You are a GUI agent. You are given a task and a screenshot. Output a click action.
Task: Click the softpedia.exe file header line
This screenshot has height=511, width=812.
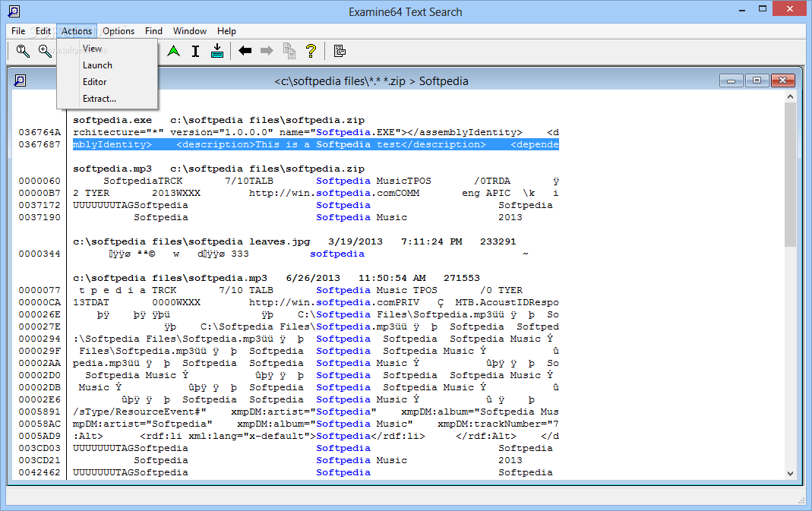(x=219, y=120)
